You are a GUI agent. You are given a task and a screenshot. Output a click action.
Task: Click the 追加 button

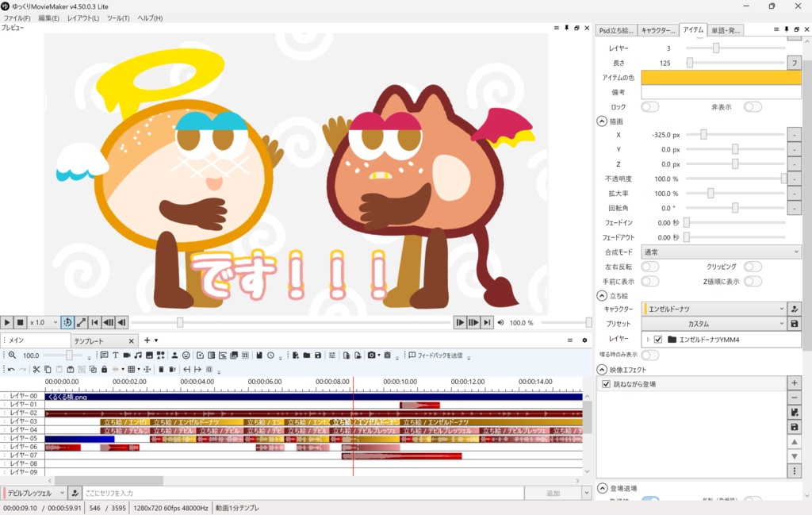point(553,494)
